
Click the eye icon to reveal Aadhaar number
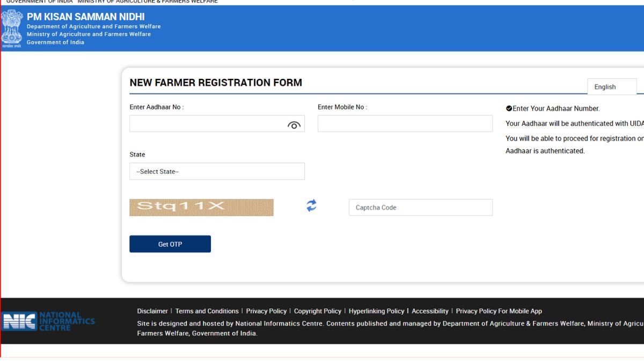(294, 125)
